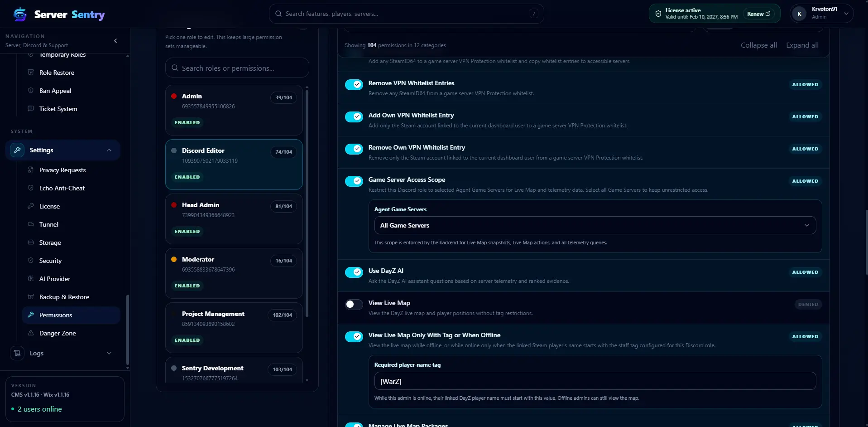Click the Settings wrench icon
Viewport: 868px width, 427px height.
point(17,150)
